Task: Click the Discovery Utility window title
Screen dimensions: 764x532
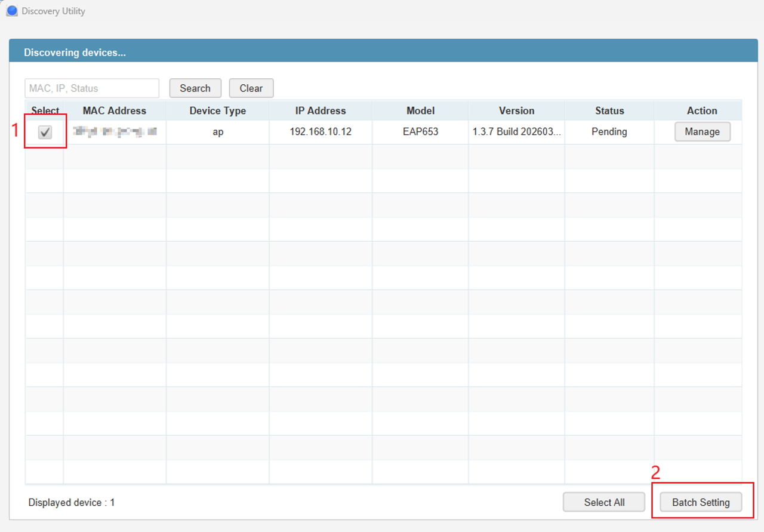Action: click(x=54, y=11)
